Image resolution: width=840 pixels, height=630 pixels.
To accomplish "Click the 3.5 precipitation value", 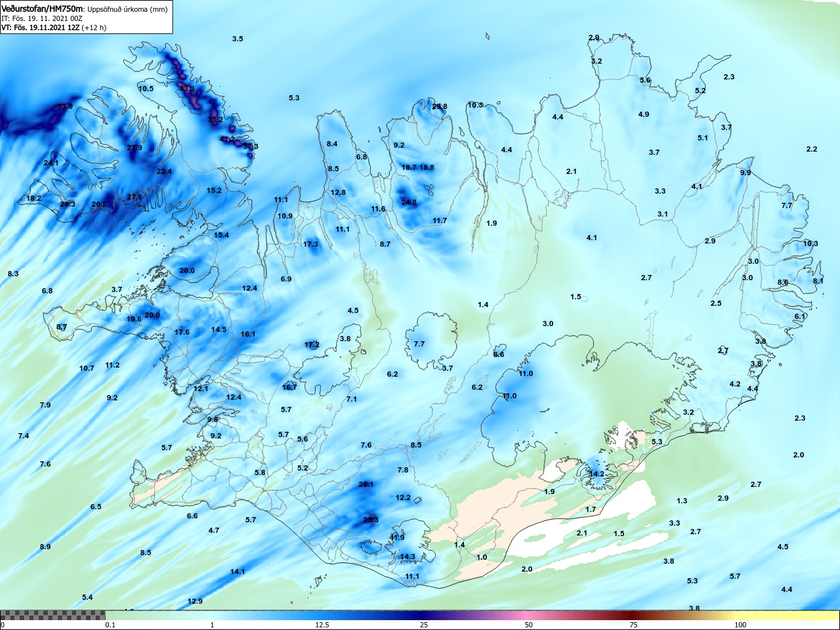I will coord(238,39).
